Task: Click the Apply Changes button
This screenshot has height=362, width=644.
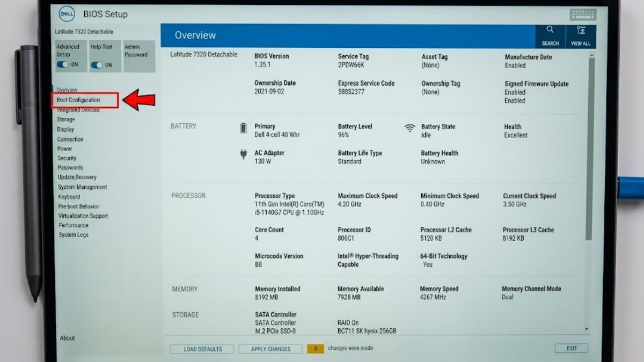Action: (x=270, y=349)
